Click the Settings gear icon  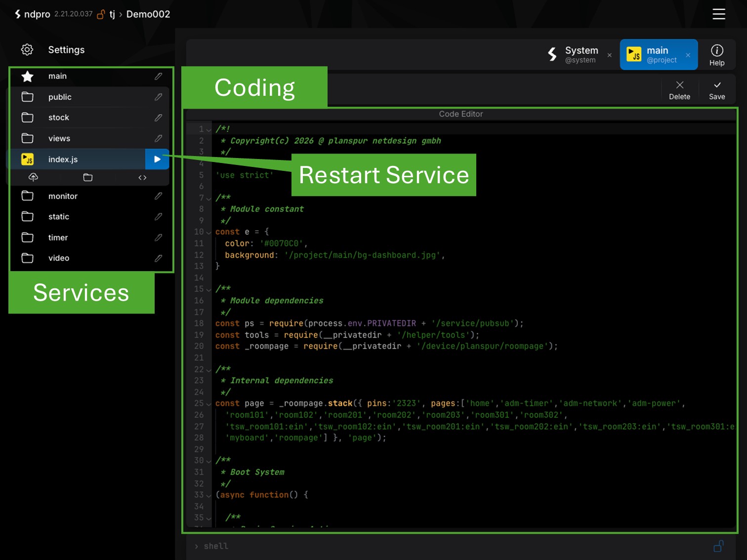(27, 49)
